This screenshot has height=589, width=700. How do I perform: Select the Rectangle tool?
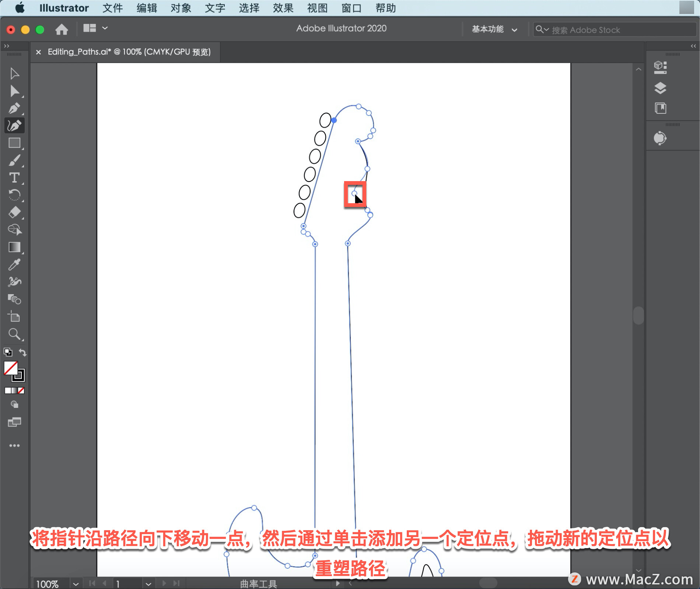pyautogui.click(x=14, y=143)
